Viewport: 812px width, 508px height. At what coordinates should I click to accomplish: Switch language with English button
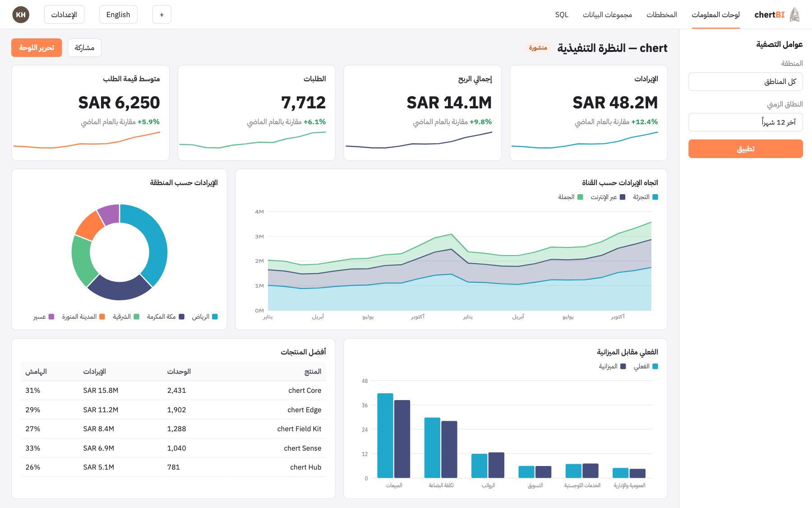[x=118, y=15]
